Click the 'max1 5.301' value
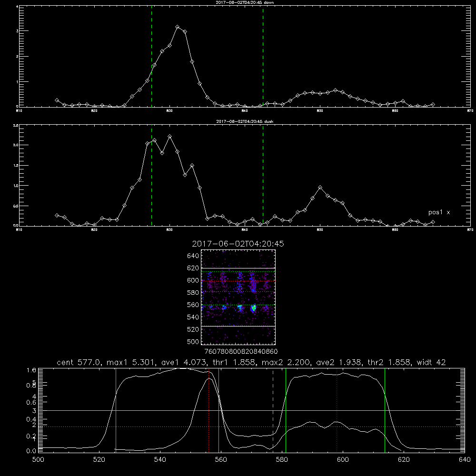The height and width of the screenshot is (476, 476). pyautogui.click(x=131, y=362)
